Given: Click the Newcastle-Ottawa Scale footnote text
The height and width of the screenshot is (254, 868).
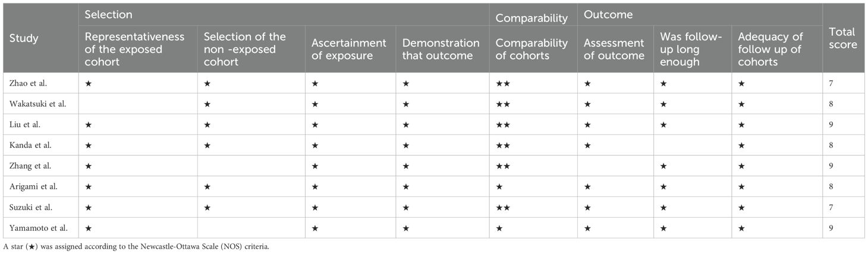Looking at the screenshot, I should tap(136, 246).
